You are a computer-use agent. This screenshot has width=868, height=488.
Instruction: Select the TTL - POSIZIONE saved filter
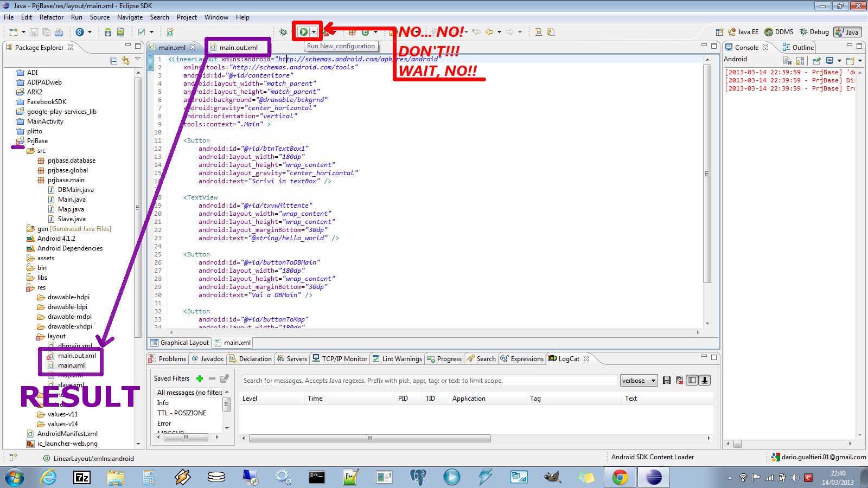(x=182, y=413)
